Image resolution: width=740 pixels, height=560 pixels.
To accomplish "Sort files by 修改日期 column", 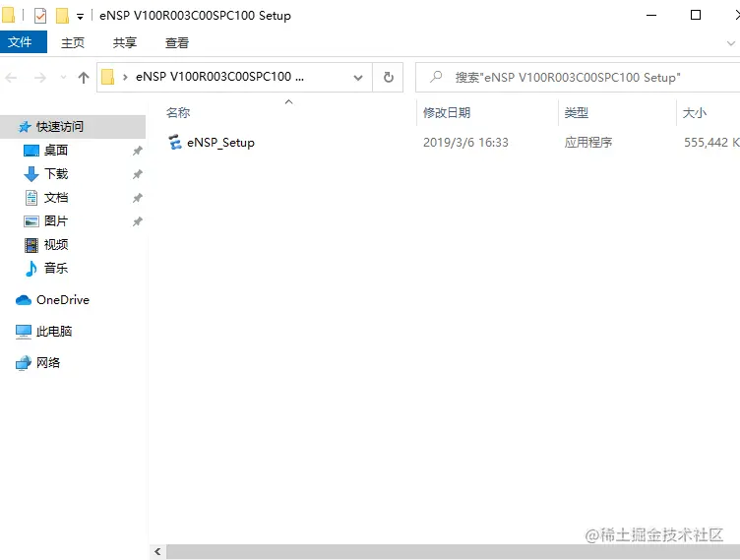I will (x=447, y=113).
